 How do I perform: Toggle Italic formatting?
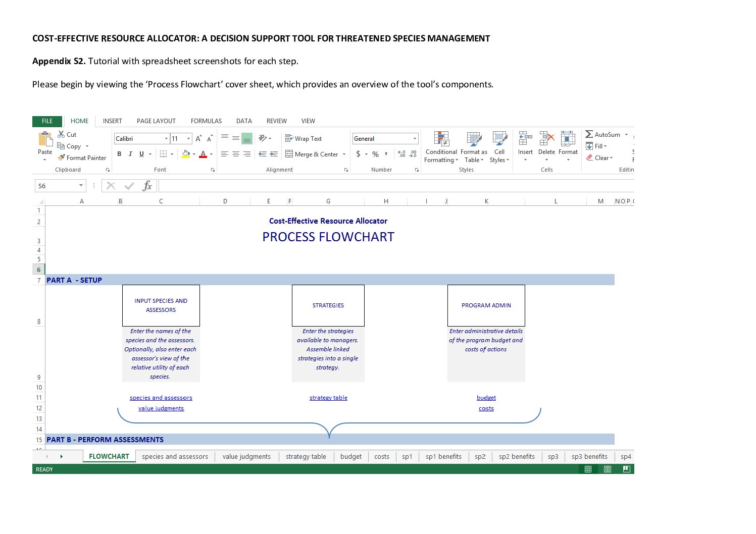point(130,154)
